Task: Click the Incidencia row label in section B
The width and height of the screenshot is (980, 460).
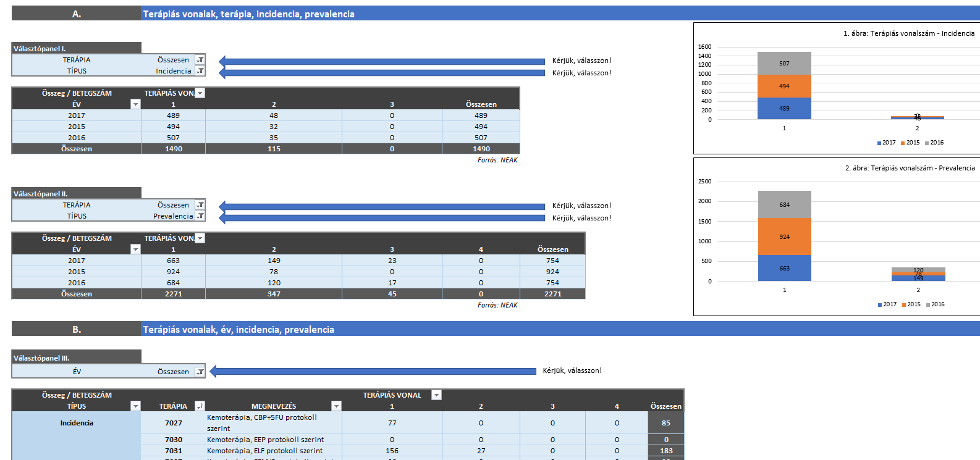Action: [77, 423]
